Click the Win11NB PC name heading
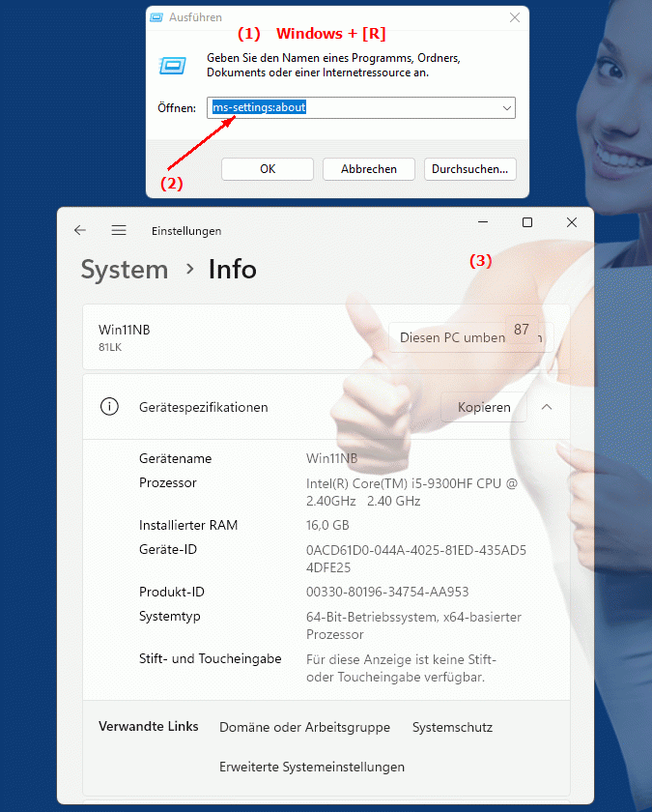 125,330
